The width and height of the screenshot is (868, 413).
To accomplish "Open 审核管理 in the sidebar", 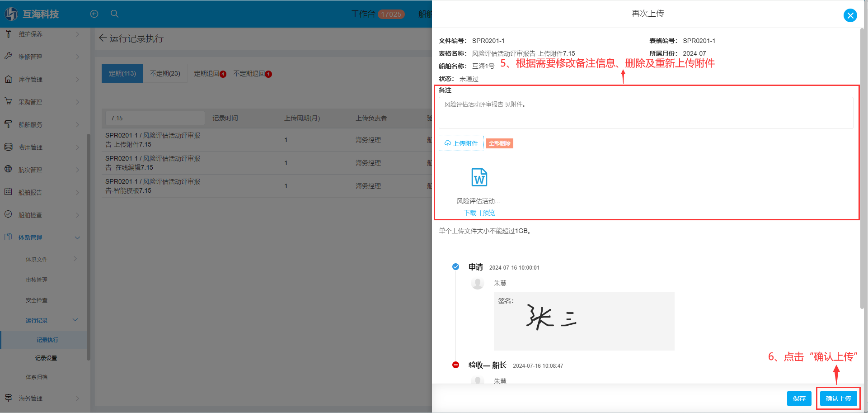I will click(37, 280).
